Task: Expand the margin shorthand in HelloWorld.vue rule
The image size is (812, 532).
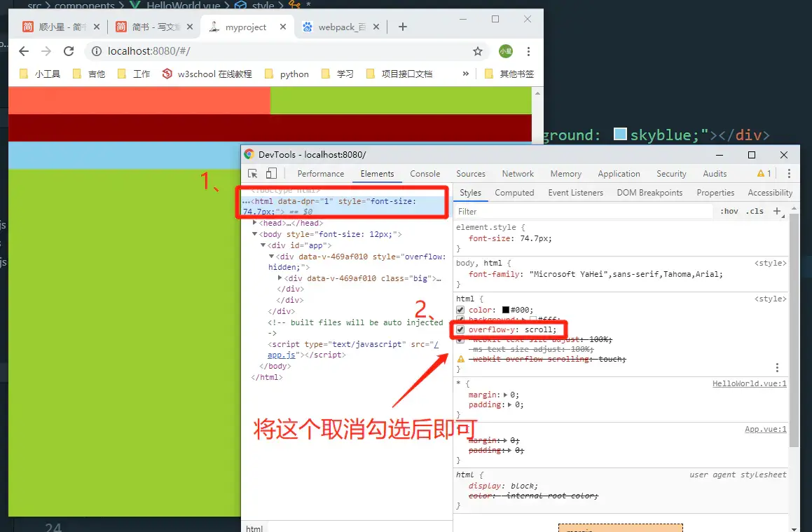Action: pos(505,395)
